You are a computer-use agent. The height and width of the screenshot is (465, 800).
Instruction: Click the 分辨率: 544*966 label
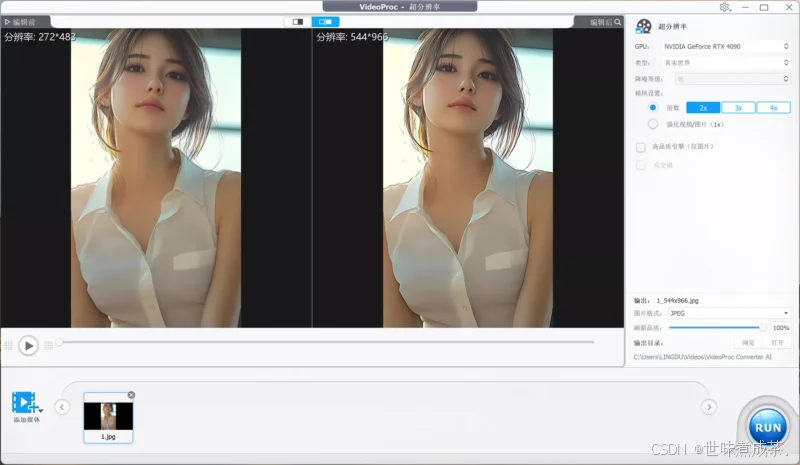(x=352, y=37)
